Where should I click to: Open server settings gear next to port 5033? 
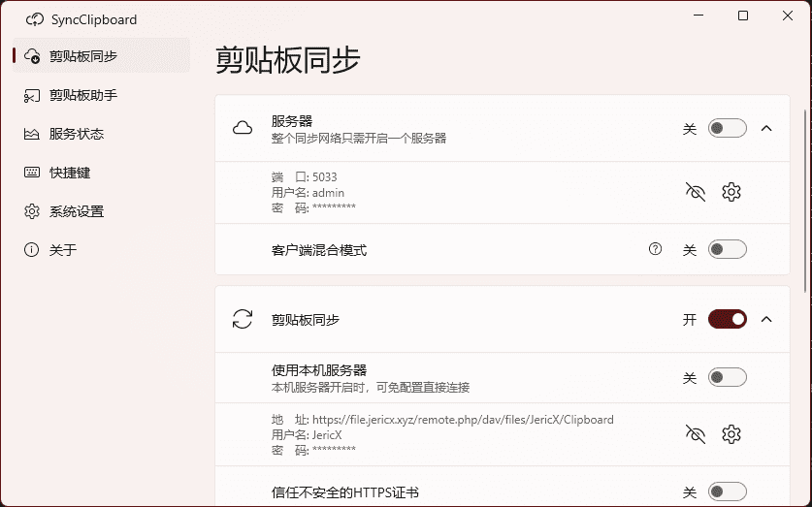click(731, 192)
